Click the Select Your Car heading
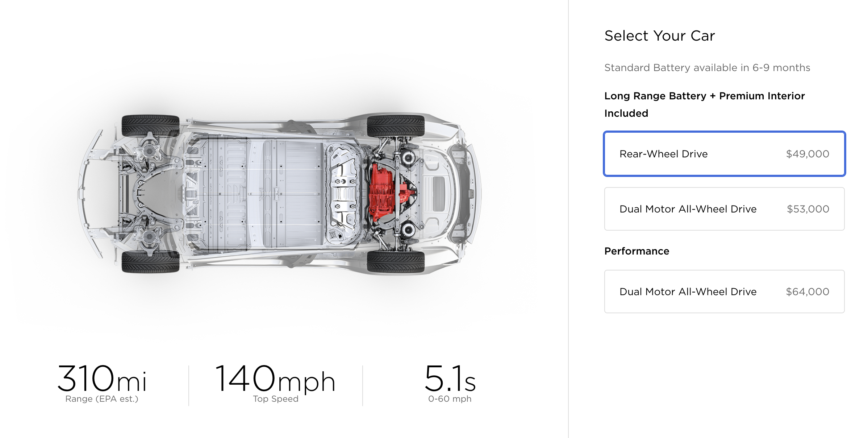Image resolution: width=868 pixels, height=438 pixels. point(660,36)
